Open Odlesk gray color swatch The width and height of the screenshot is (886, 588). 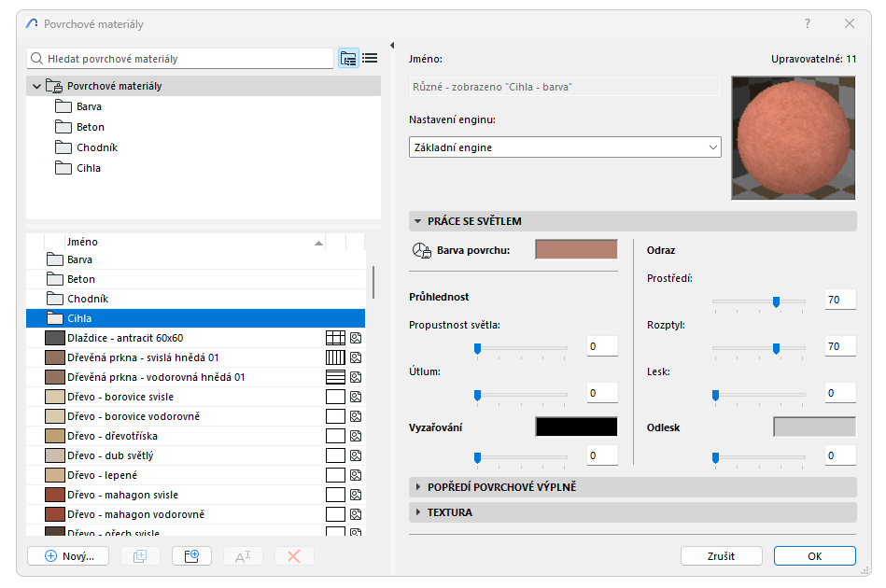pyautogui.click(x=814, y=427)
